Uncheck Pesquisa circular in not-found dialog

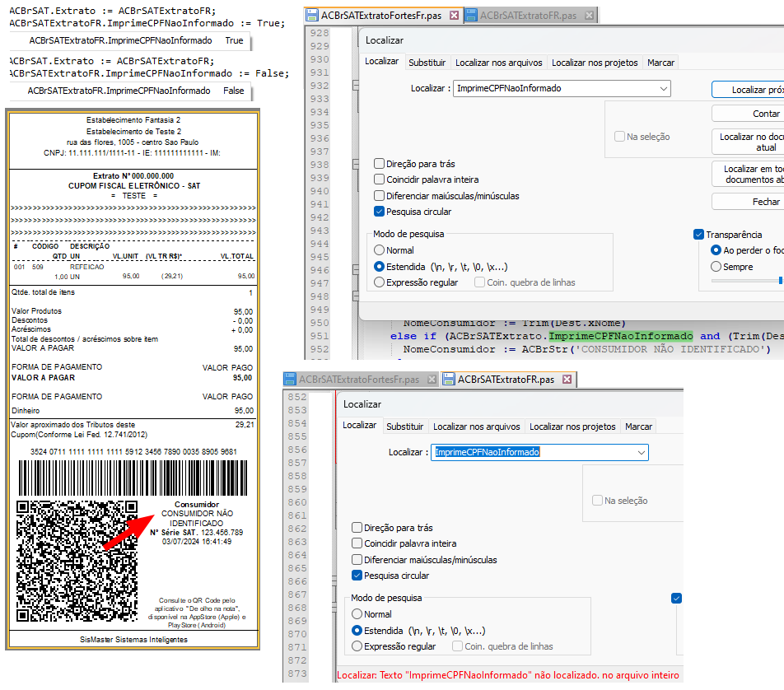(357, 576)
